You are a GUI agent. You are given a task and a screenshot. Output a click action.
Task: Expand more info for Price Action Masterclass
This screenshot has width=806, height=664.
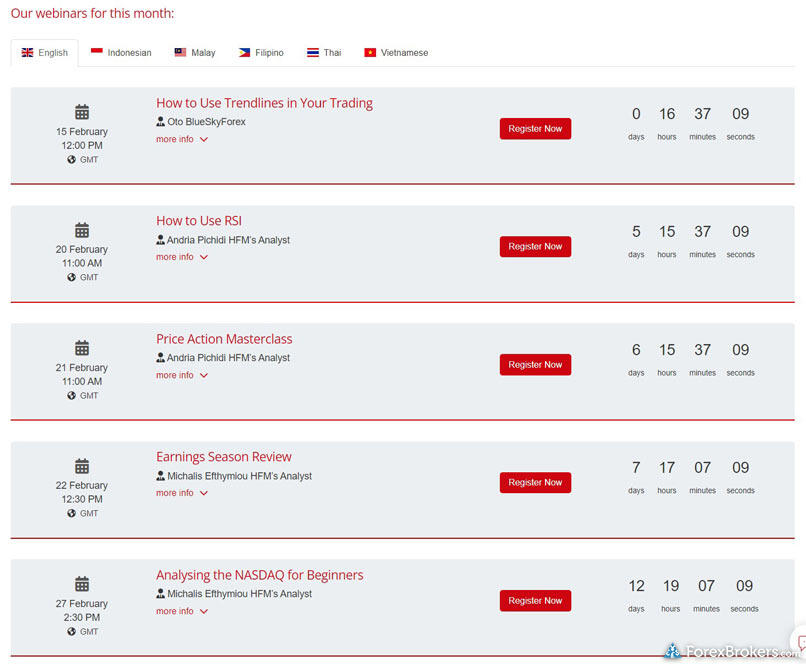(x=182, y=375)
